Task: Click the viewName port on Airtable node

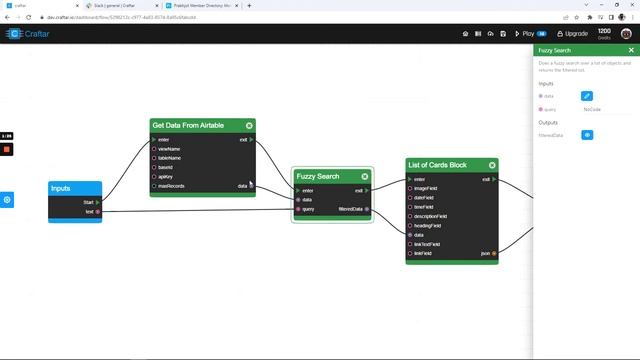Action: coord(154,149)
